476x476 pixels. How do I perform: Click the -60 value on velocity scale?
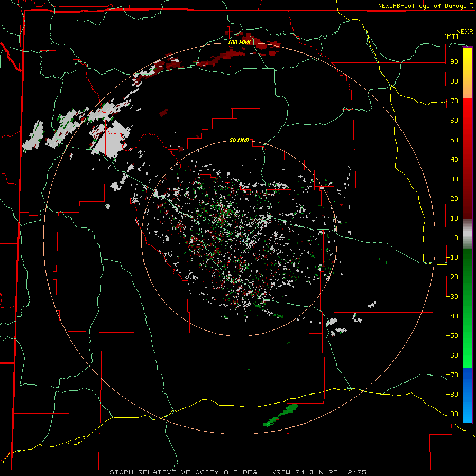point(452,355)
